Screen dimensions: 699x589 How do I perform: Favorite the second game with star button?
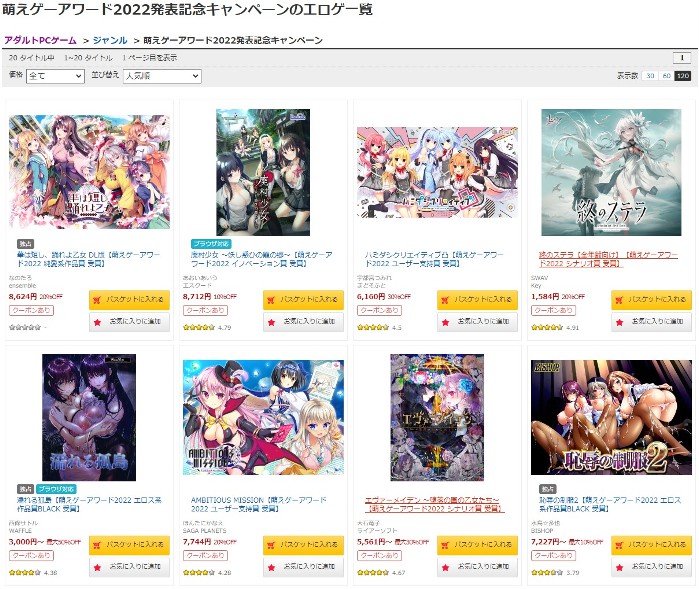(303, 321)
